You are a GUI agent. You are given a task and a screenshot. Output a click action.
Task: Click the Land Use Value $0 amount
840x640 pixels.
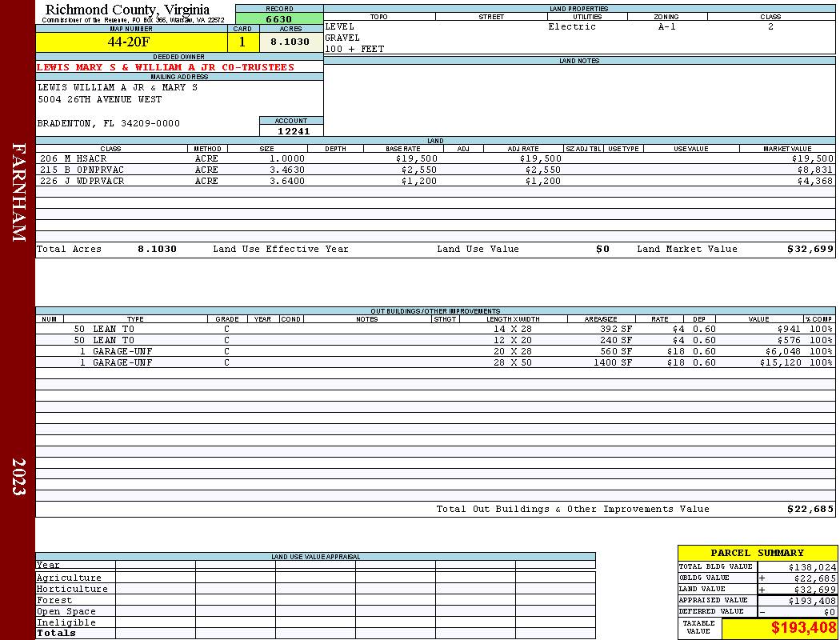602,249
